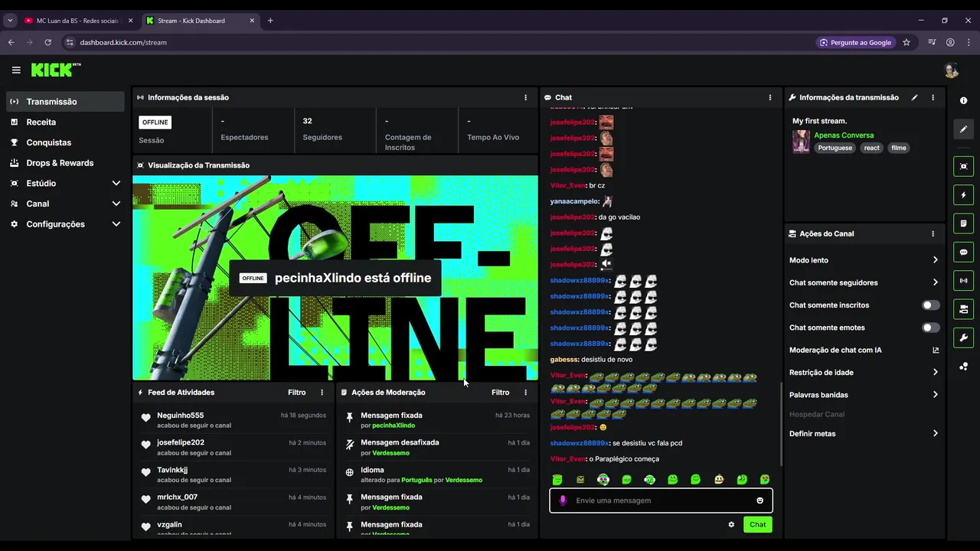
Task: Open Chat somente seguidores options
Action: [x=864, y=282]
